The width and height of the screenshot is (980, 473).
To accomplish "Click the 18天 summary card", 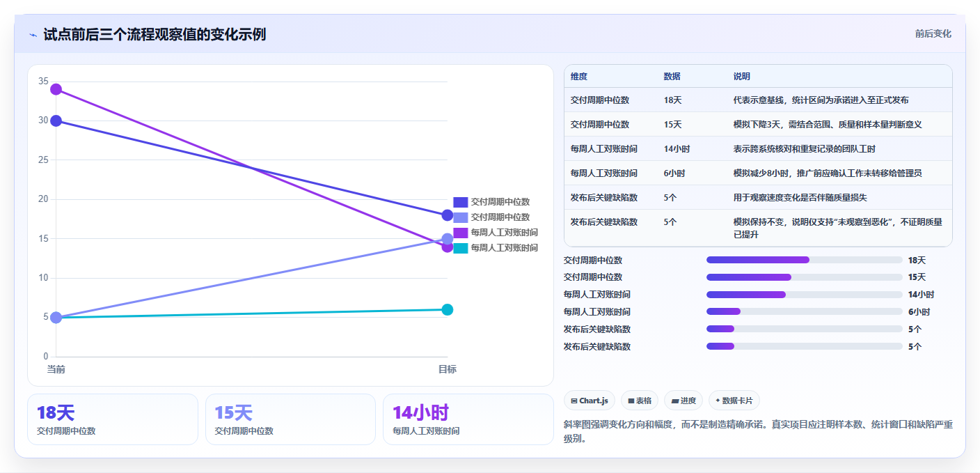I will 113,419.
